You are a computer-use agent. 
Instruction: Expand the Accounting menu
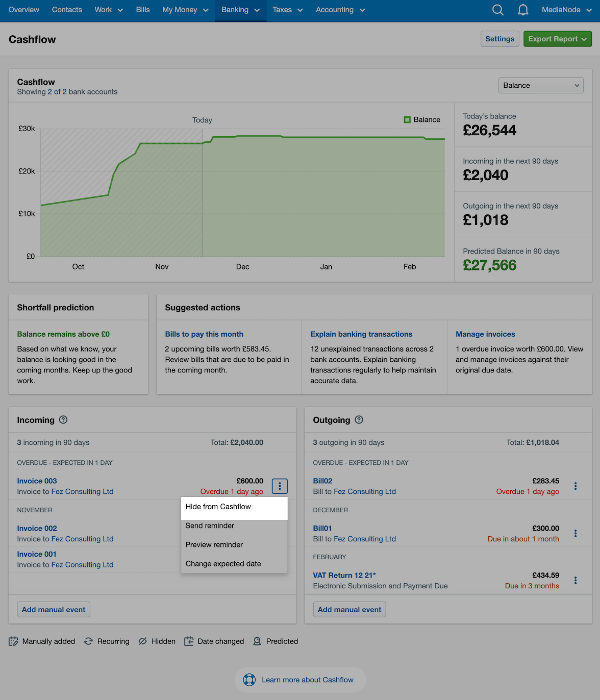(340, 10)
